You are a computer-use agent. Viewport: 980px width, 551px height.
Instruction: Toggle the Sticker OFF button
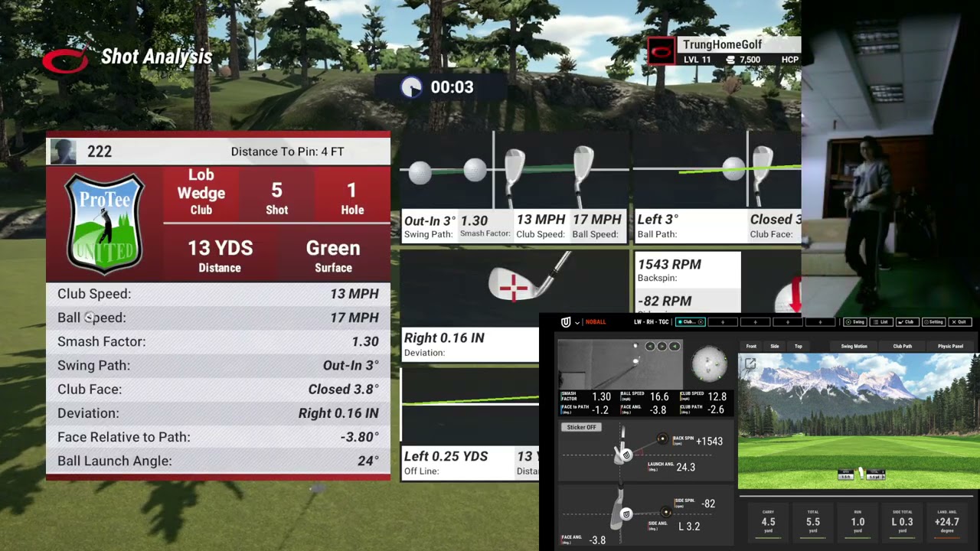581,427
